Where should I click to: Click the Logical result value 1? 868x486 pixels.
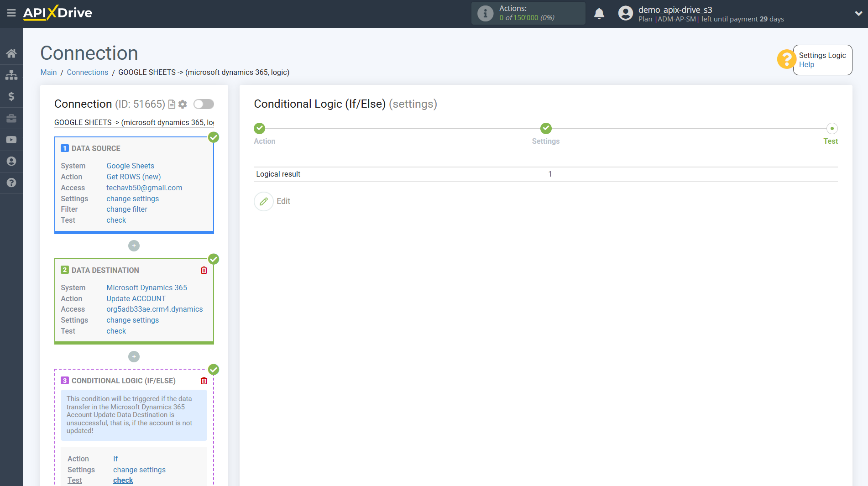tap(550, 174)
